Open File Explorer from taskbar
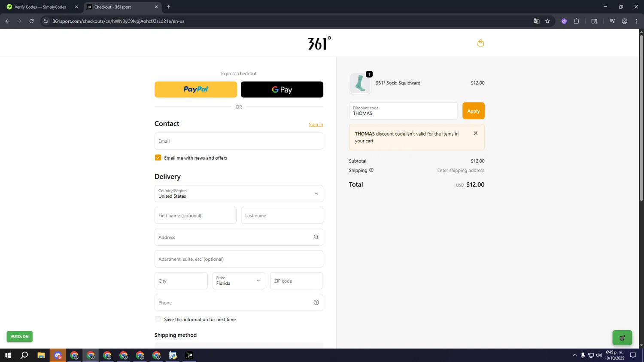 [x=41, y=355]
